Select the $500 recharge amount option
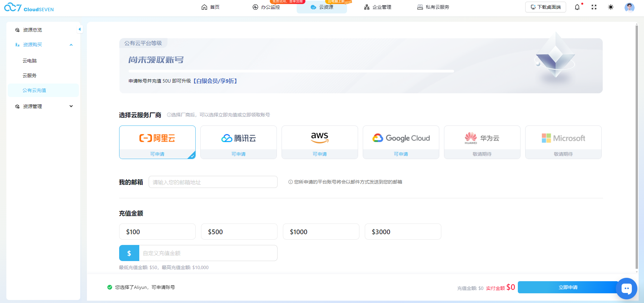The width and height of the screenshot is (644, 303). (239, 232)
